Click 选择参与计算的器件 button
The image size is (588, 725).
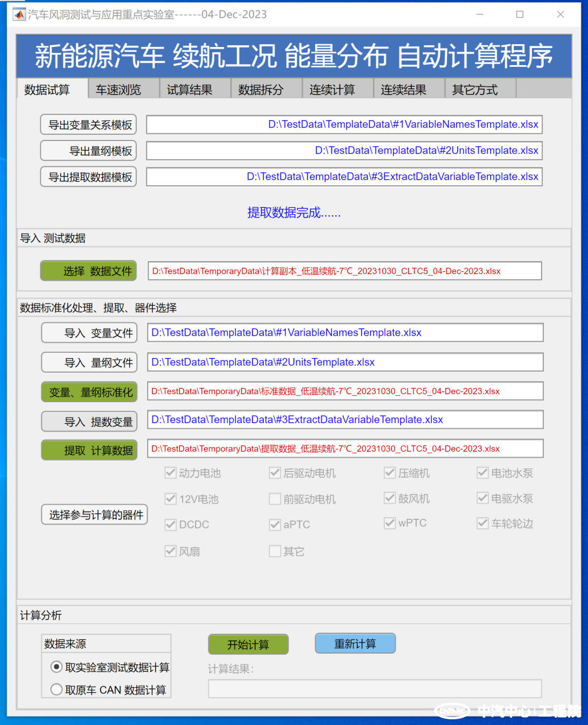[x=95, y=514]
